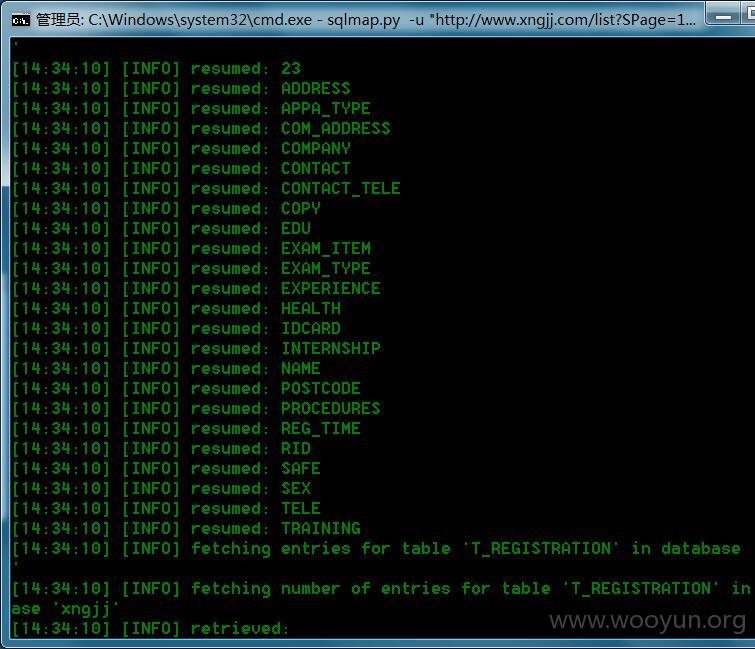Viewport: 755px width, 649px height.
Task: Select the 'SAFE' column name
Action: coord(301,468)
